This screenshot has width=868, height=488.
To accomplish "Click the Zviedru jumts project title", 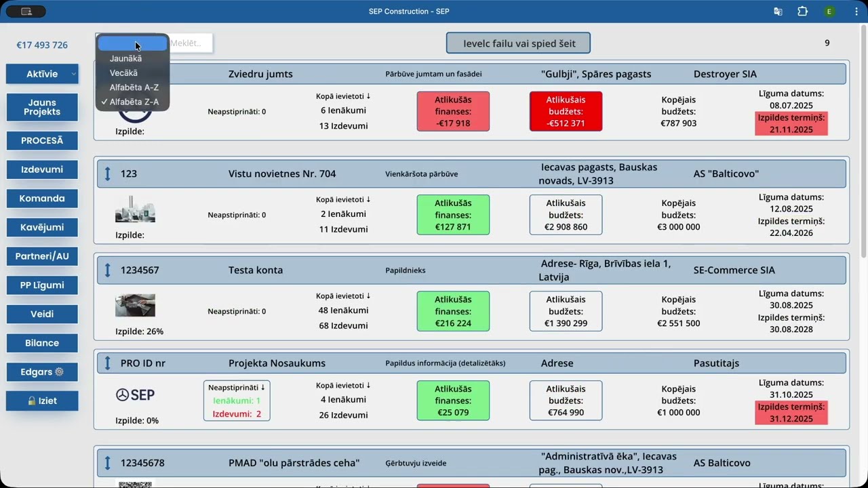I will tap(260, 74).
